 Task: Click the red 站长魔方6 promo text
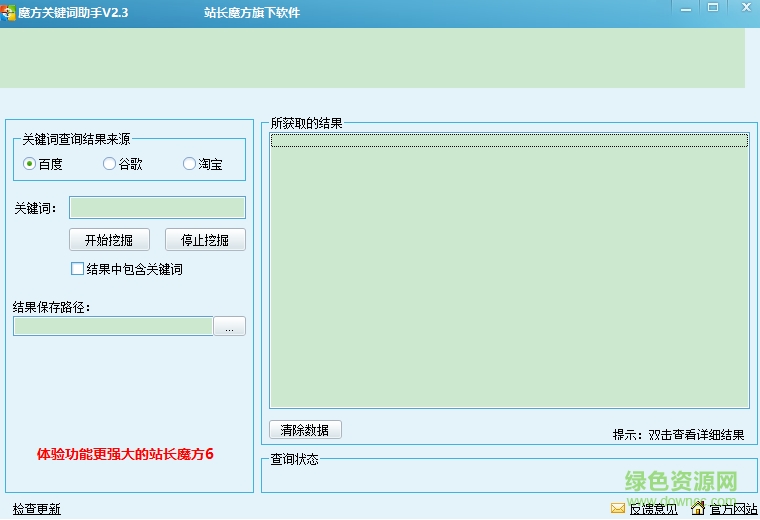click(x=125, y=454)
